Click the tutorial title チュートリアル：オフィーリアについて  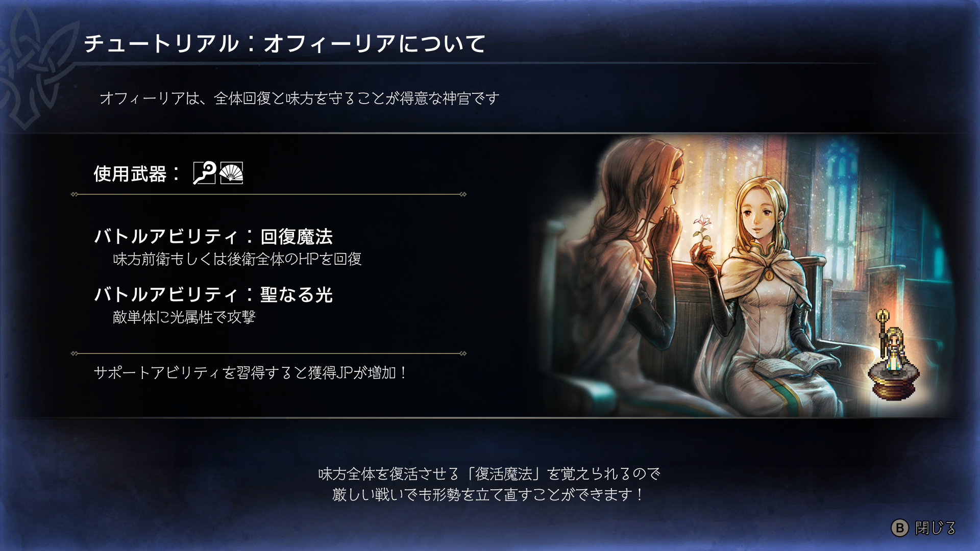(x=285, y=43)
